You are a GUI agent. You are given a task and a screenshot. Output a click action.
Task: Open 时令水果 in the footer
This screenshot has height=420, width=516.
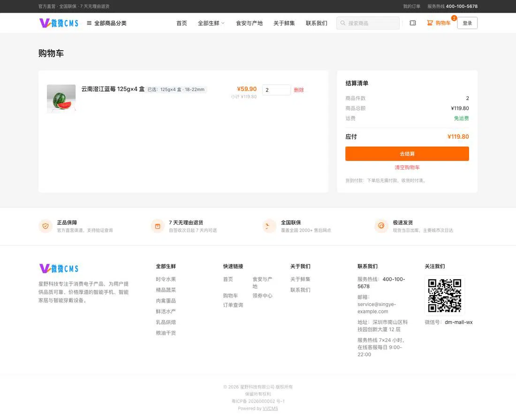[x=166, y=279]
